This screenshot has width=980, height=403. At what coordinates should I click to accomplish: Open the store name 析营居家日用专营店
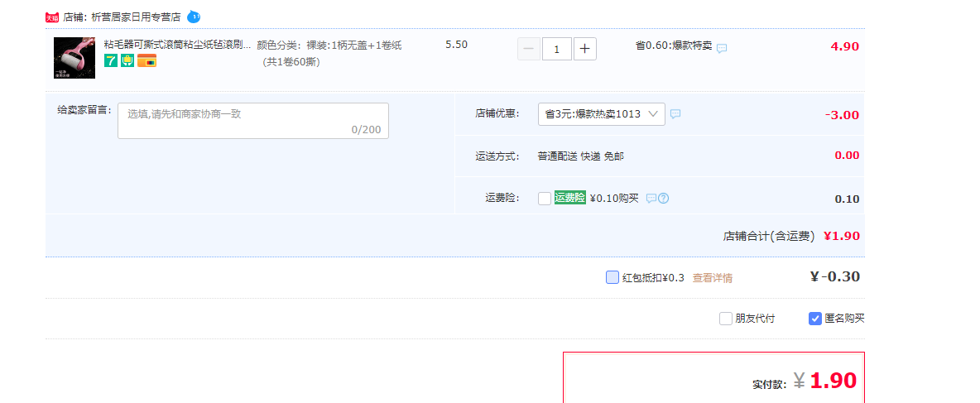[x=136, y=17]
